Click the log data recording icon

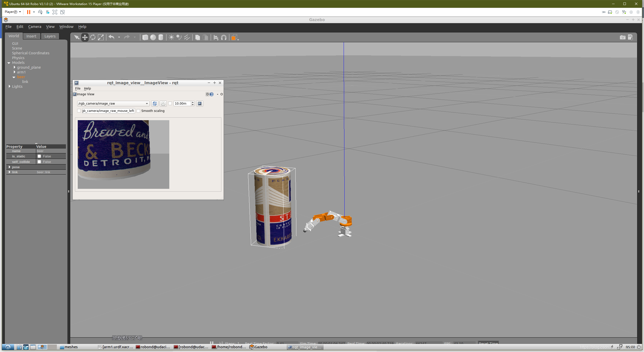pos(630,37)
